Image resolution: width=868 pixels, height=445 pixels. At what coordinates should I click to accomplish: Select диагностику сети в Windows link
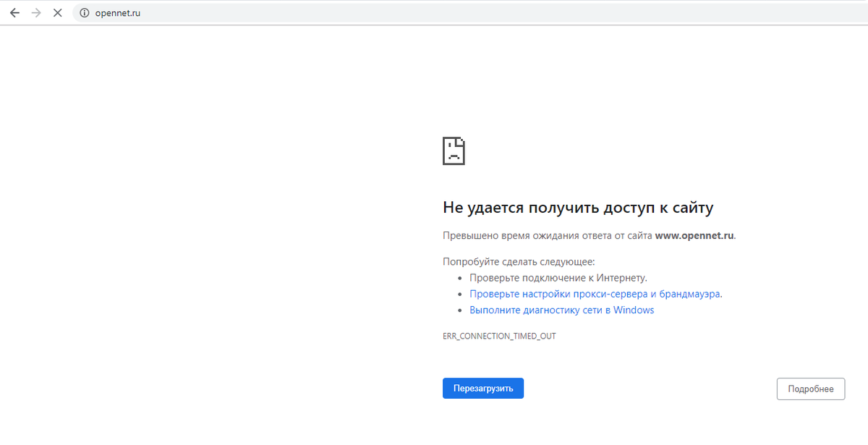point(561,309)
